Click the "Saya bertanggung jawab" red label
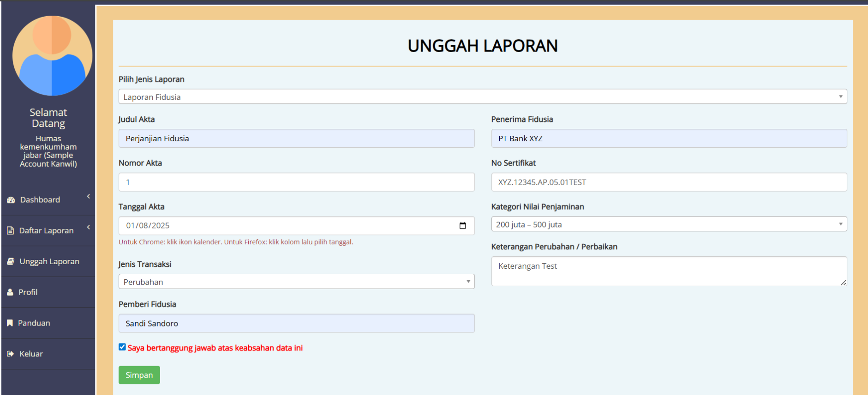Viewport: 868px width, 398px height. [x=215, y=348]
